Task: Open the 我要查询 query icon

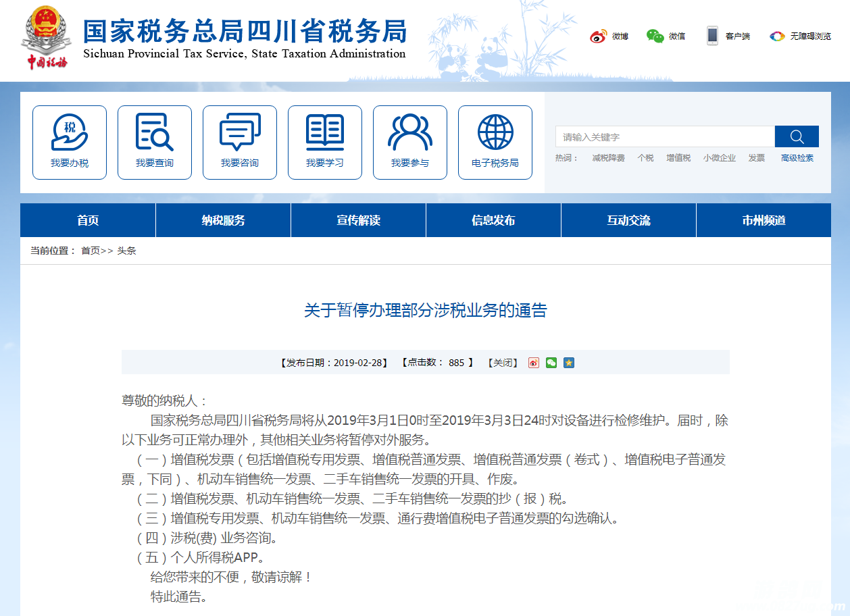Action: (155, 143)
